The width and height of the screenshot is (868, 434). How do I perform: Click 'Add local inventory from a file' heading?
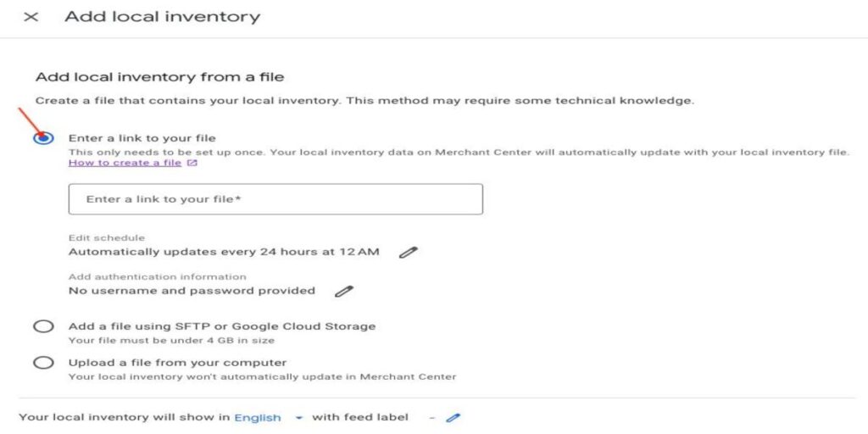pyautogui.click(x=159, y=76)
